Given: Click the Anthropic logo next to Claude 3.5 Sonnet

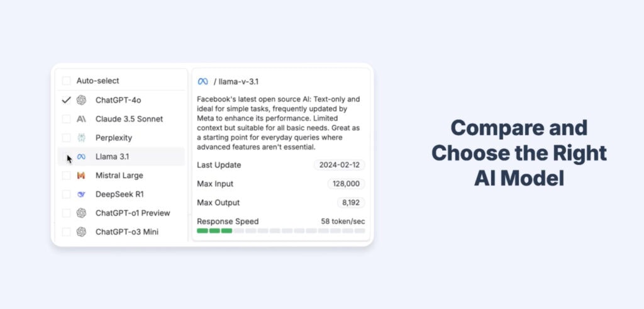Looking at the screenshot, I should pos(81,119).
